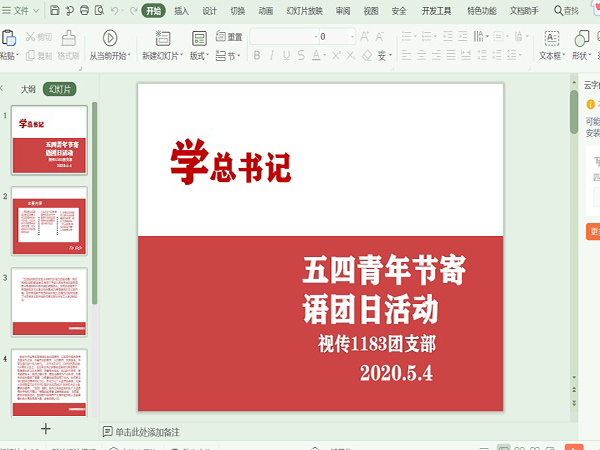
Task: Decrease font size with small A icon
Action: [379, 37]
